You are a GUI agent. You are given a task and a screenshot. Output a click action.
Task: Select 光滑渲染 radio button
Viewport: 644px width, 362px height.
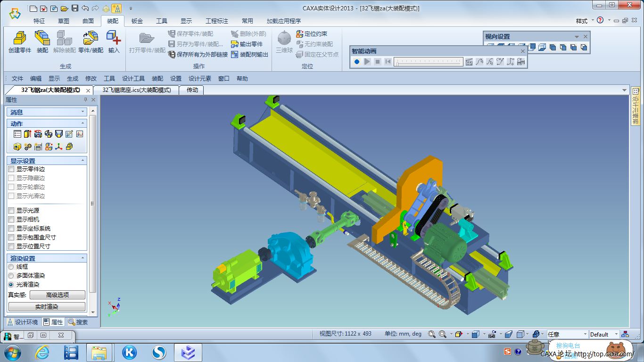[11, 285]
